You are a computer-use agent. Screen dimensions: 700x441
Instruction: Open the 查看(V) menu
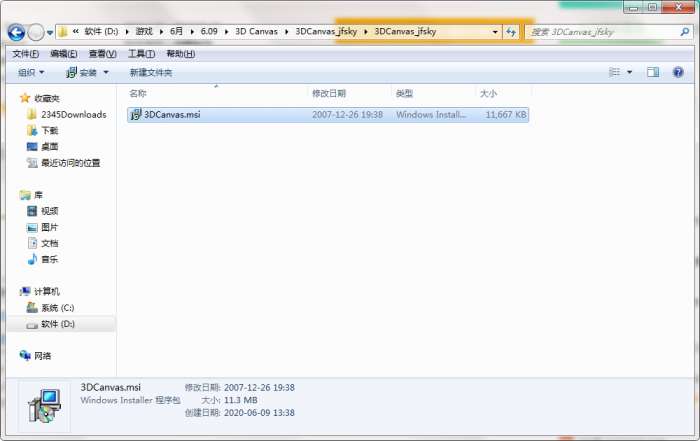(x=102, y=54)
